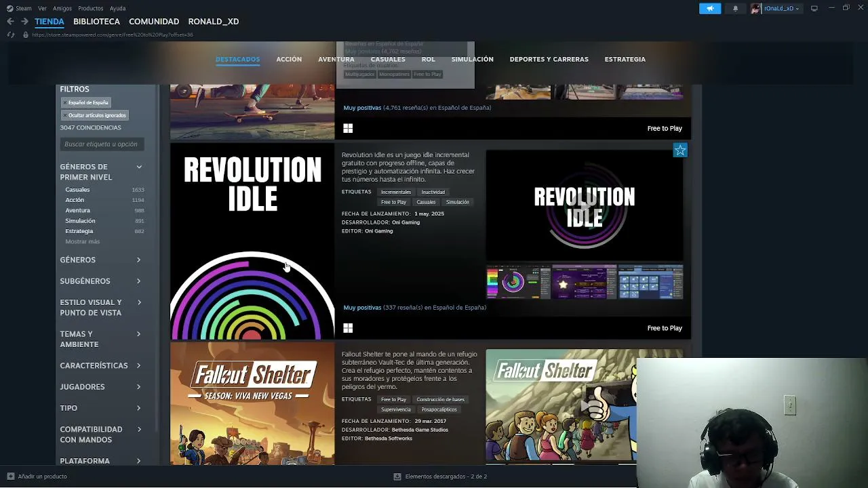Viewport: 868px width, 488px height.
Task: Open the Productos menu
Action: [x=91, y=8]
